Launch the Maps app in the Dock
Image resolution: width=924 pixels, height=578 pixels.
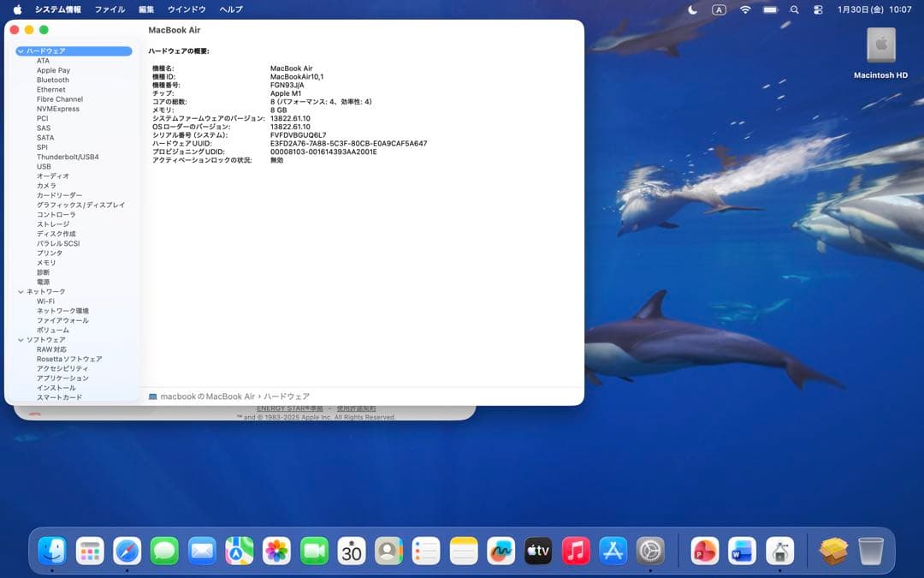tap(240, 552)
